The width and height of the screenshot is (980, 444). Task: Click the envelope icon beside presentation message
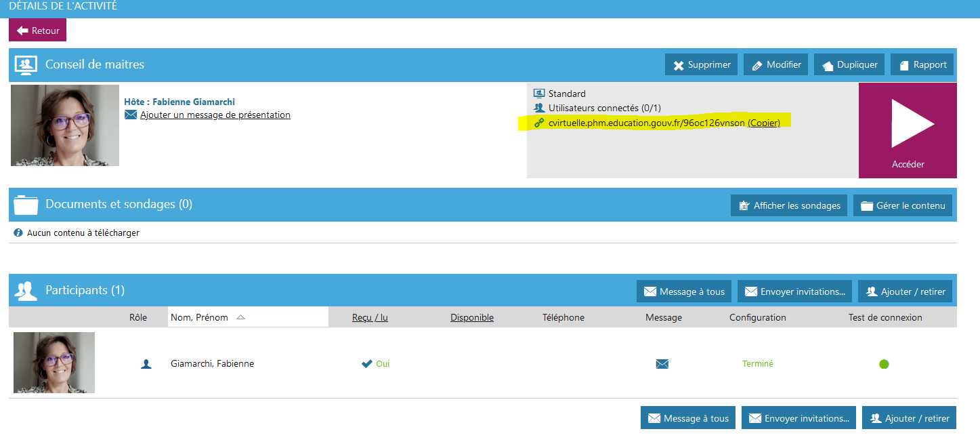tap(131, 115)
